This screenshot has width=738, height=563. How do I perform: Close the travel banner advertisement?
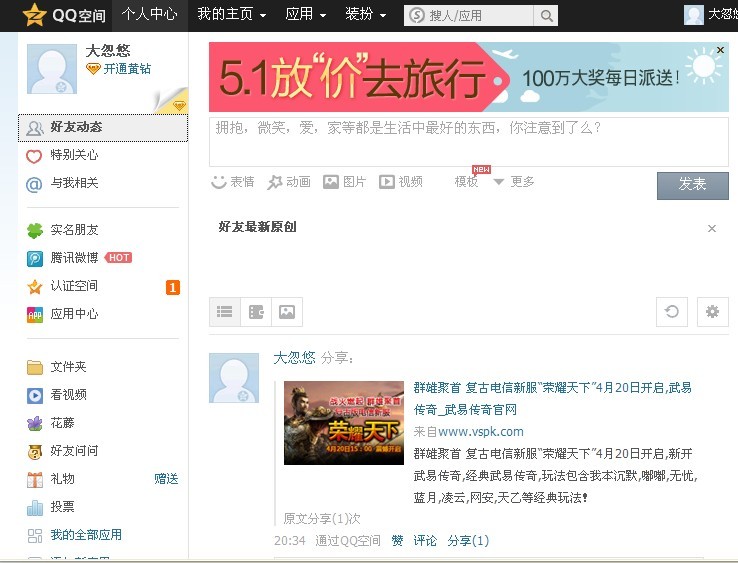pos(720,50)
